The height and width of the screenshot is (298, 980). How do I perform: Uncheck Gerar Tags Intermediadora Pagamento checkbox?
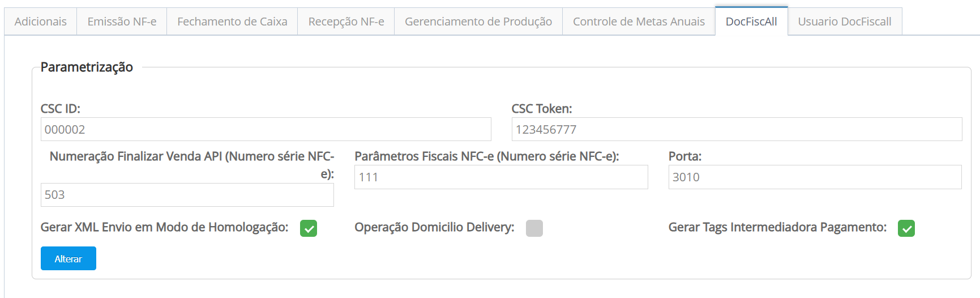point(906,228)
